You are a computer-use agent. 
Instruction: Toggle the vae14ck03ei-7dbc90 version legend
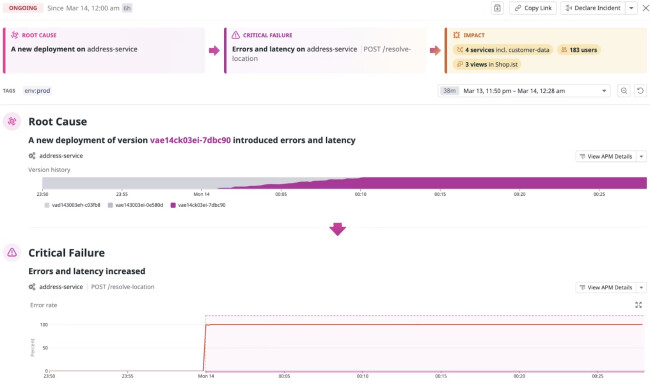click(198, 205)
